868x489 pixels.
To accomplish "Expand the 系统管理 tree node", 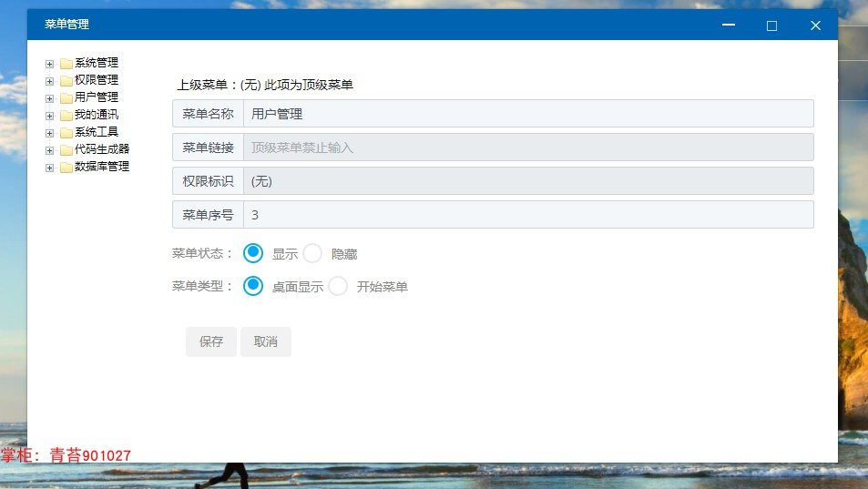I will tap(49, 64).
